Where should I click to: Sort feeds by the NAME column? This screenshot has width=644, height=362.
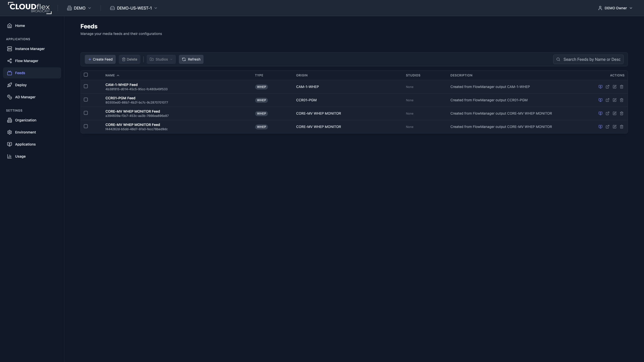[112, 75]
